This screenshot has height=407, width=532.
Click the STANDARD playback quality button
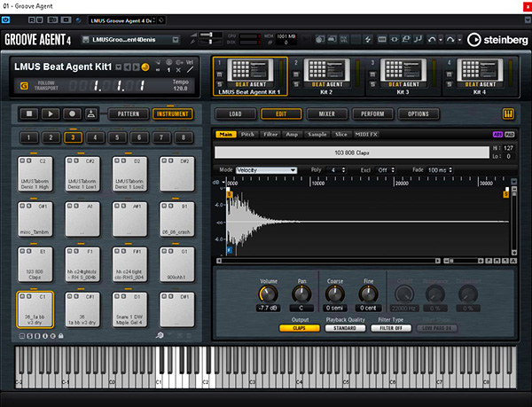coord(345,328)
